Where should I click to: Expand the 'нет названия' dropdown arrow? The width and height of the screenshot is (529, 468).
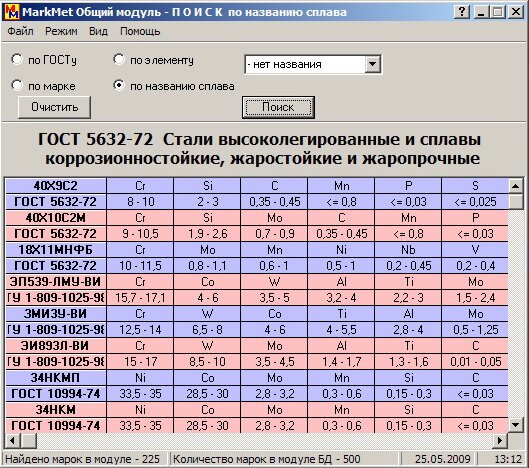372,64
